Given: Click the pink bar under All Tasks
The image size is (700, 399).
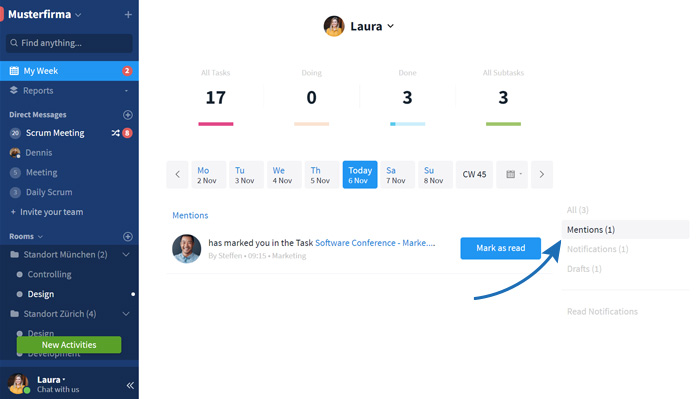Looking at the screenshot, I should point(216,124).
